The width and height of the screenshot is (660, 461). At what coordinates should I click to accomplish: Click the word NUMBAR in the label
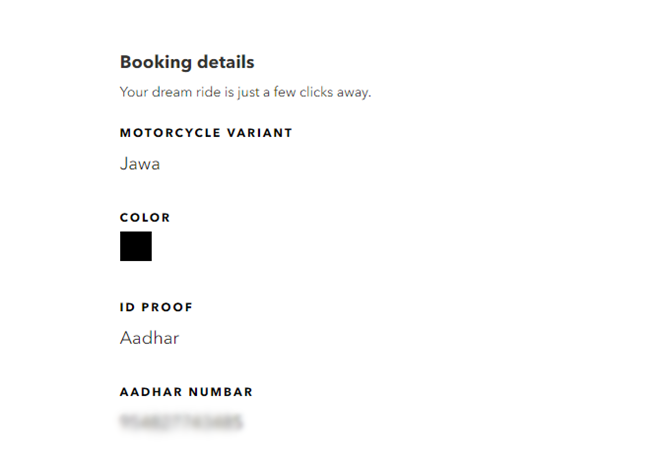(220, 392)
